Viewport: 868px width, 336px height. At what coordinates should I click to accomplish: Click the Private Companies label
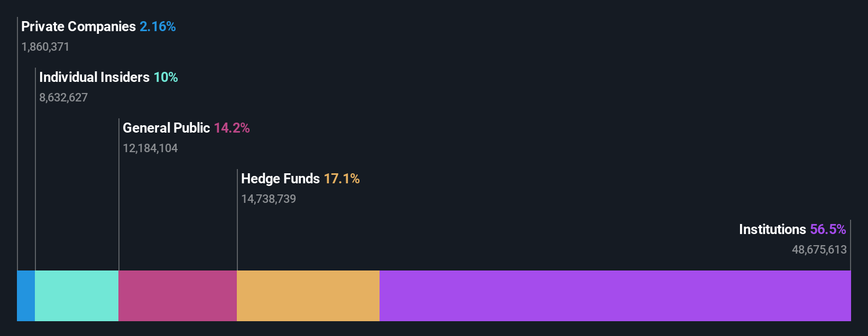pyautogui.click(x=78, y=26)
